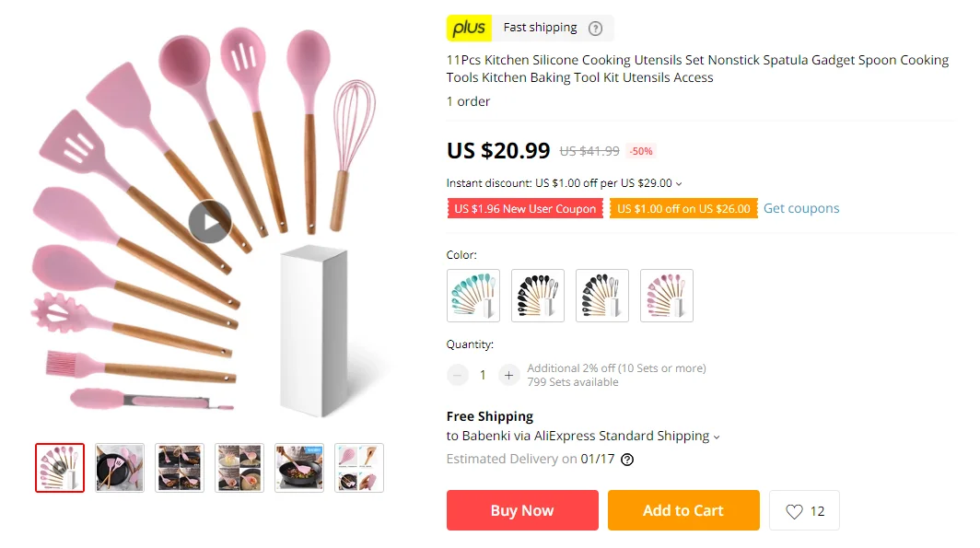The height and width of the screenshot is (548, 980).
Task: Claim the US $1.96 New User Coupon
Action: point(525,209)
